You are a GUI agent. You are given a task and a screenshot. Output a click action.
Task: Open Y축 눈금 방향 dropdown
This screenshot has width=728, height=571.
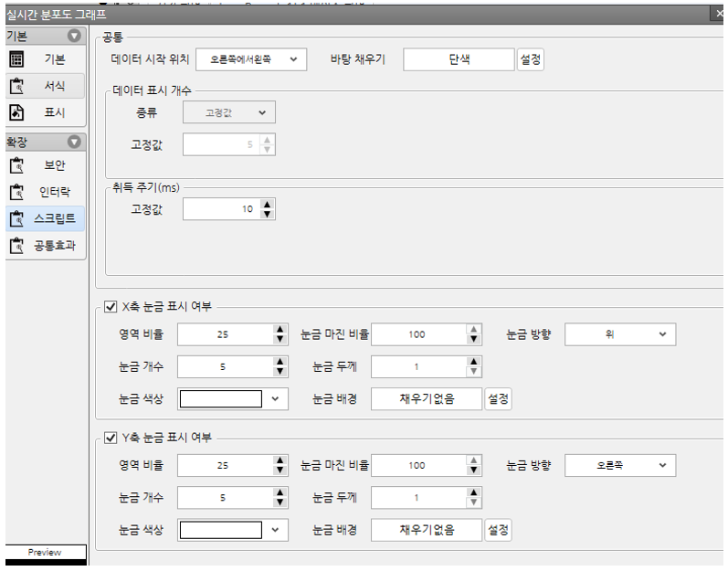click(620, 465)
